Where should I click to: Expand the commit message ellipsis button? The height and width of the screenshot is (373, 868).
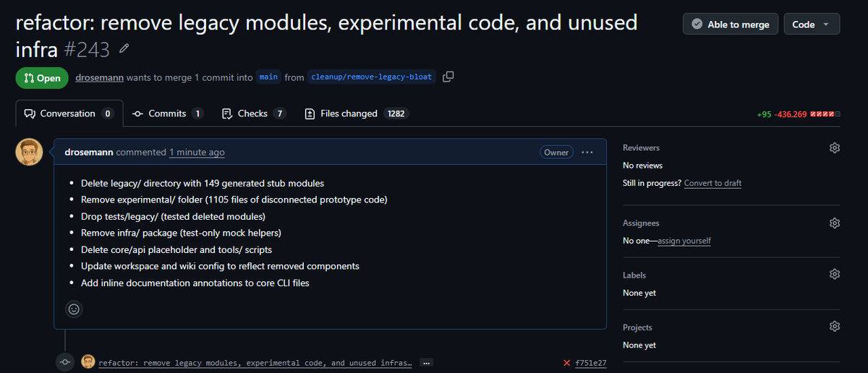click(x=426, y=363)
